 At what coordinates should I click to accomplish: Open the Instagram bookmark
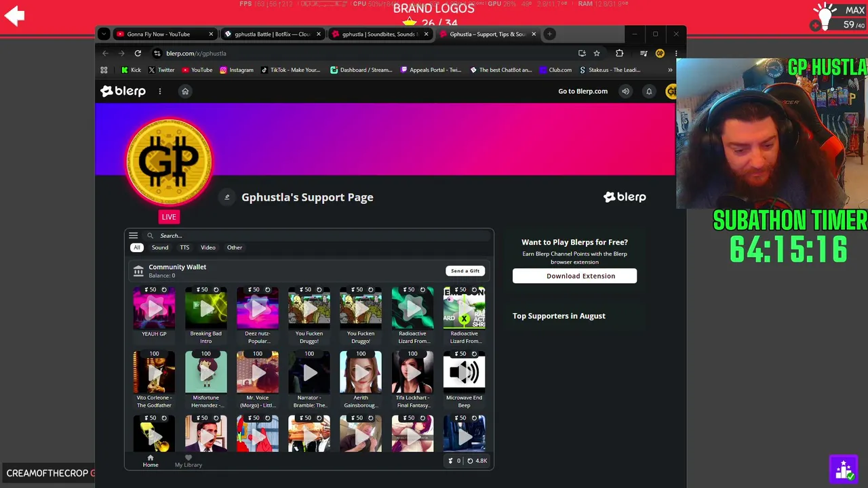coord(237,70)
